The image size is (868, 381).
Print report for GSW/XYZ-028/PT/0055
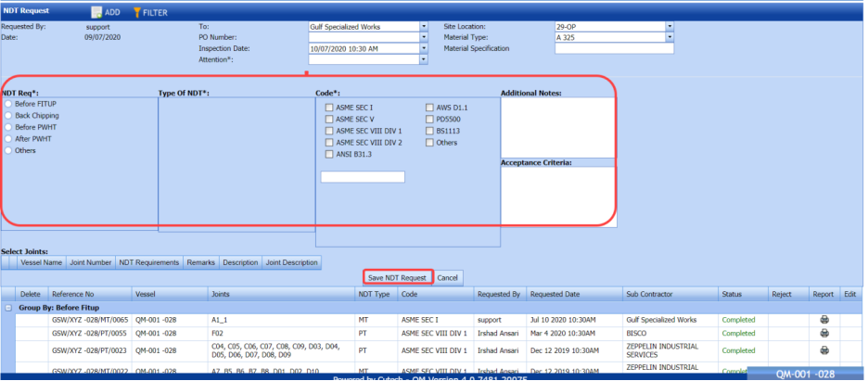823,333
